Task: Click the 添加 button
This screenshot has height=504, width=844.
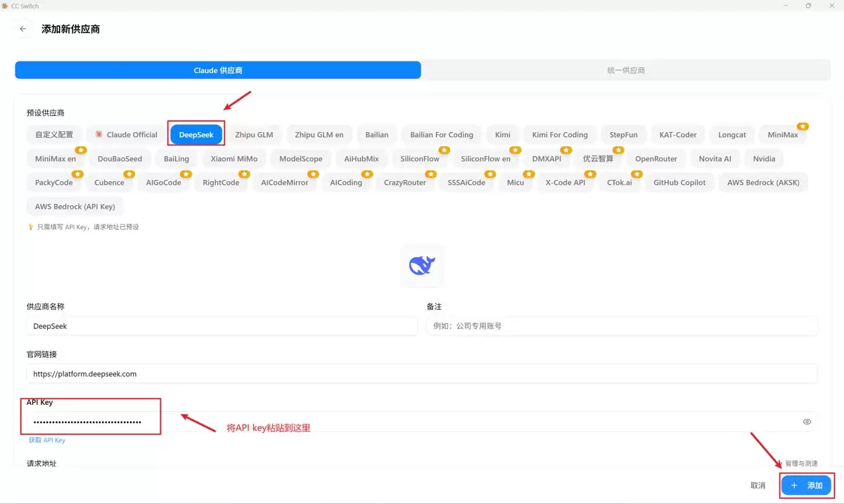Action: click(x=807, y=486)
